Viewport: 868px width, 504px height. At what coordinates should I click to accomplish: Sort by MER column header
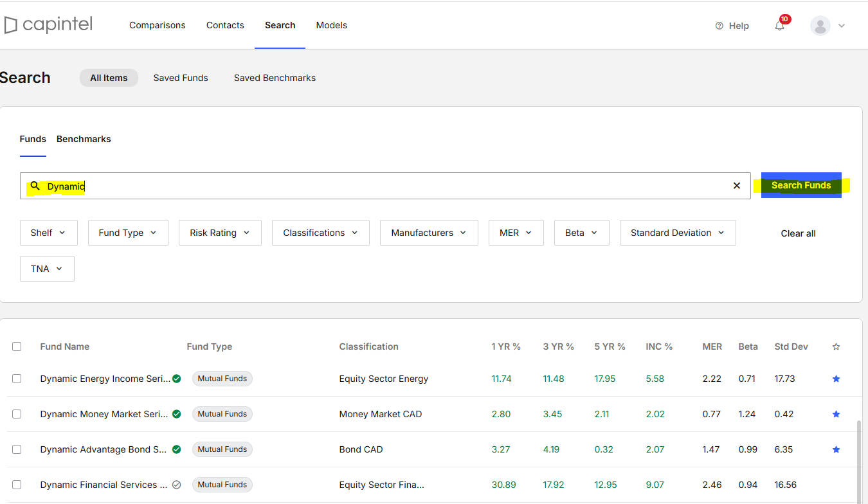[x=712, y=346]
